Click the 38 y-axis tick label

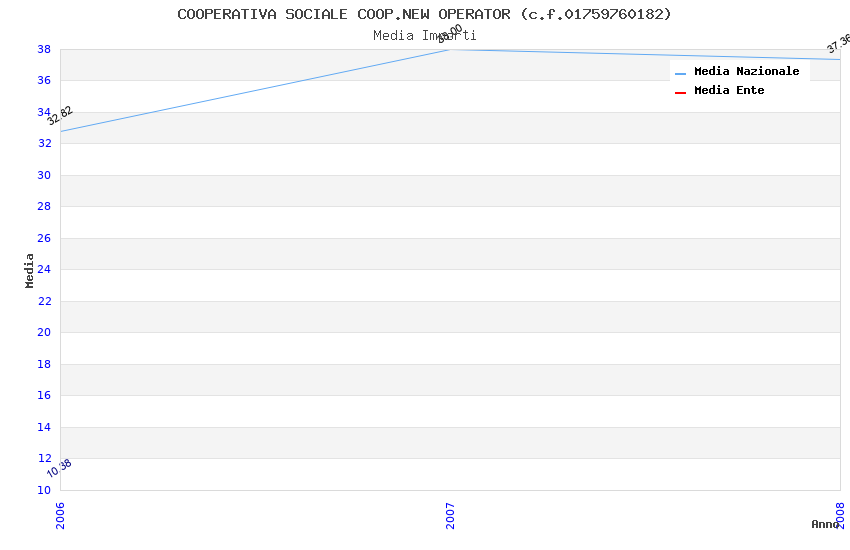pos(44,49)
